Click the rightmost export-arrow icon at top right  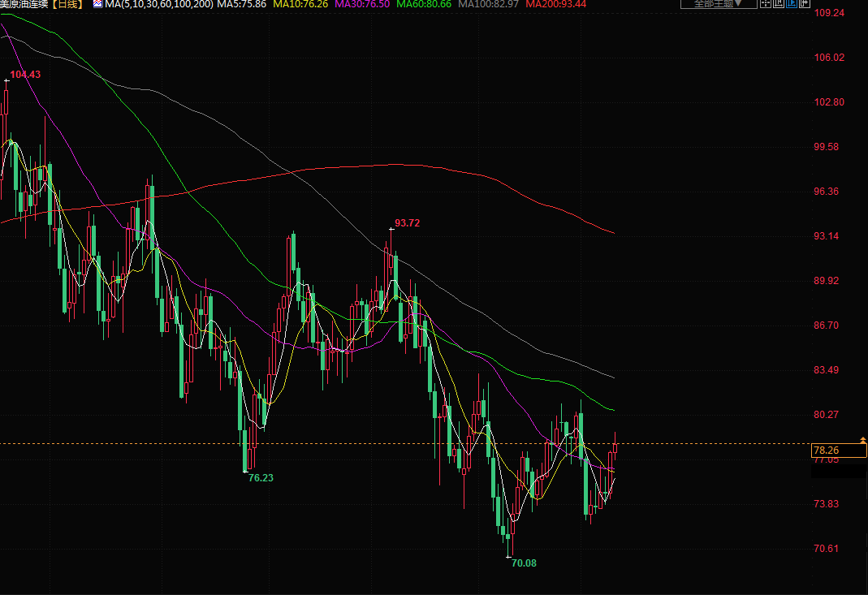tap(805, 4)
